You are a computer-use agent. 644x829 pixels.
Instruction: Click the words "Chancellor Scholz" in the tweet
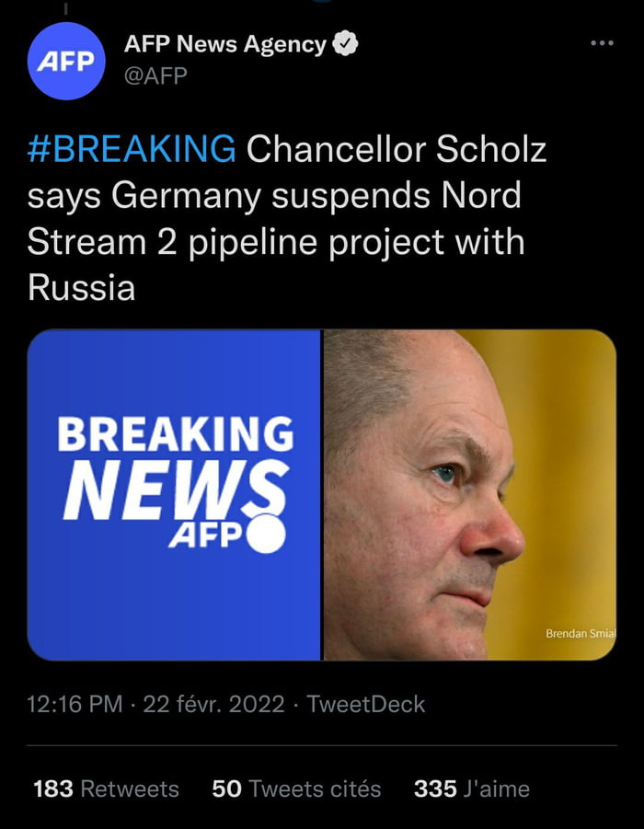[397, 148]
